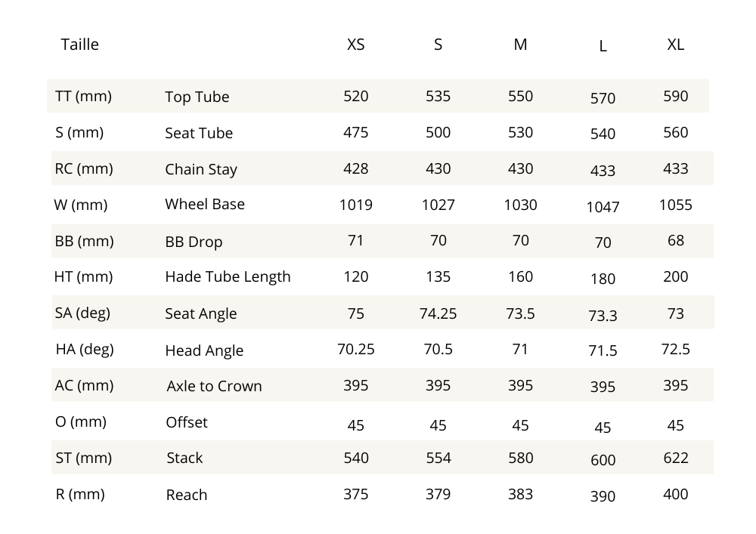Select the "Stack" row label
Screen dimensions: 756x534
(x=184, y=458)
